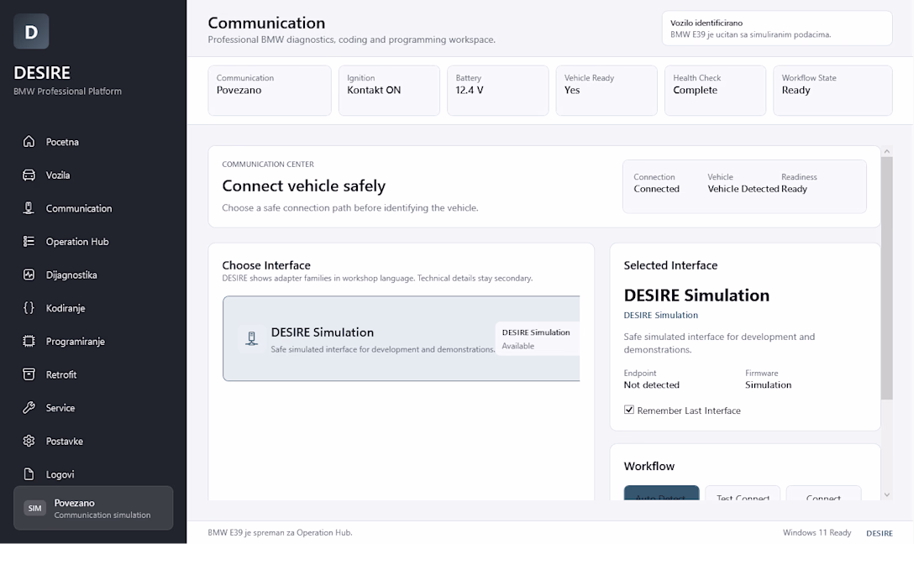Click the Service wrench icon
This screenshot has height=570, width=924.
tap(29, 407)
